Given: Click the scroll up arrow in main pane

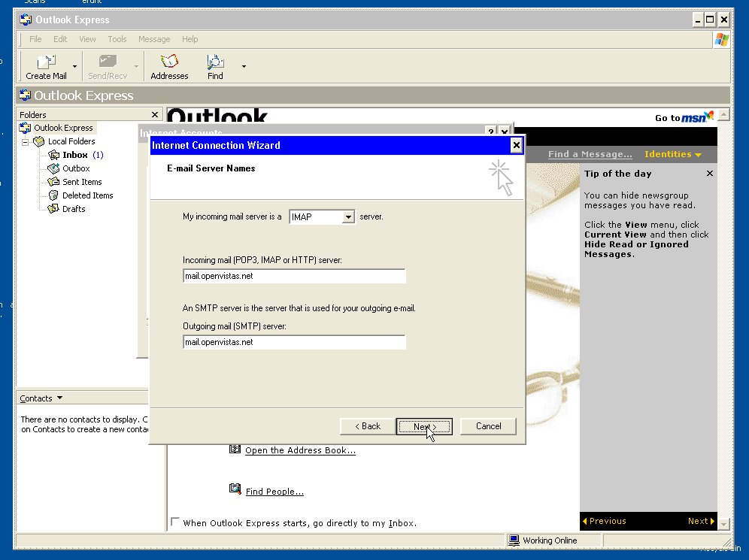Looking at the screenshot, I should [723, 114].
